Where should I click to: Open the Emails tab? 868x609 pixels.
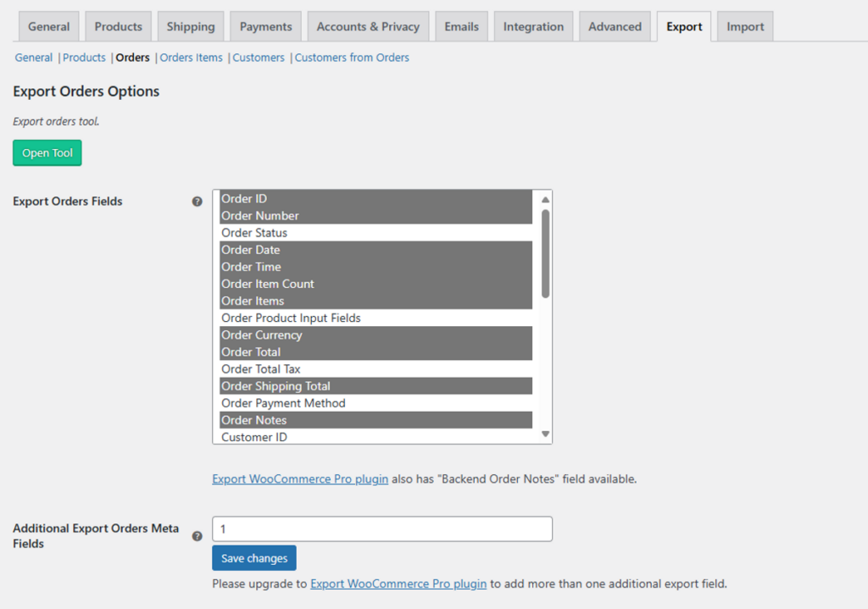462,26
